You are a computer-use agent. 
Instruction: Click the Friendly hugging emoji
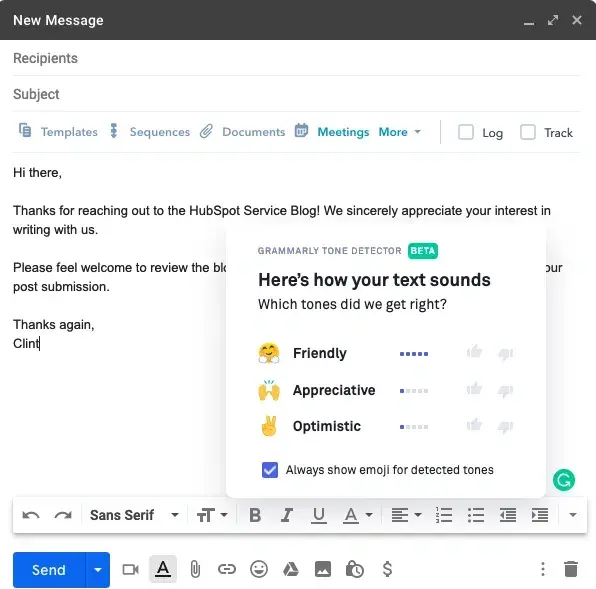point(269,353)
